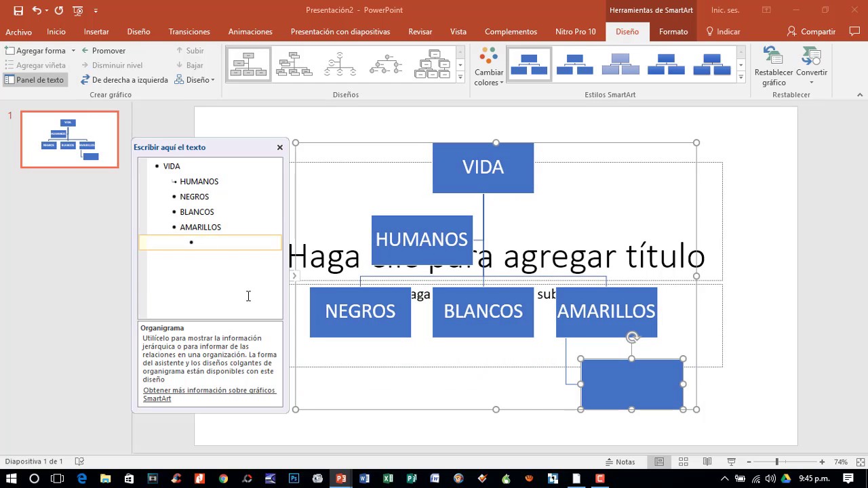Switch to the Formato tab
The width and height of the screenshot is (868, 488).
pyautogui.click(x=673, y=31)
